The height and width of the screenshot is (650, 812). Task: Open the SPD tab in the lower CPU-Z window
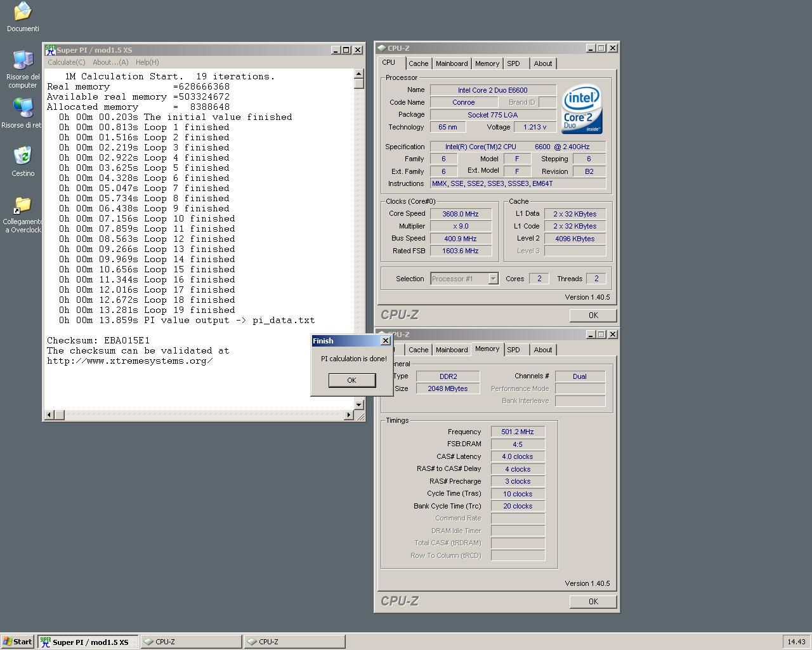coord(514,350)
